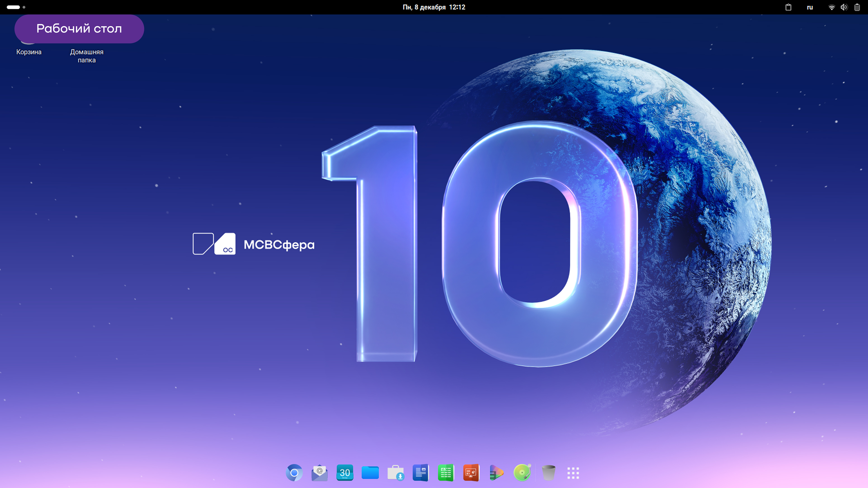This screenshot has width=868, height=488.
Task: Show all applications grid
Action: [x=573, y=473]
